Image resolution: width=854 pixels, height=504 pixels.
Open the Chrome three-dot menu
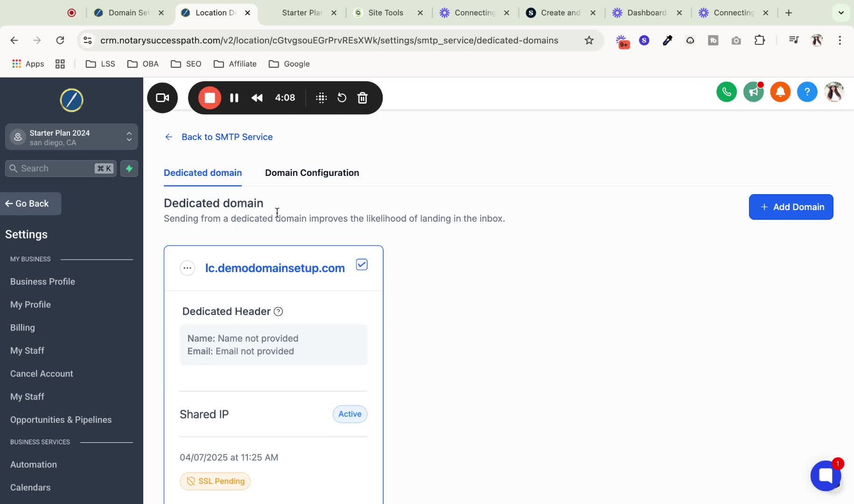coord(840,40)
